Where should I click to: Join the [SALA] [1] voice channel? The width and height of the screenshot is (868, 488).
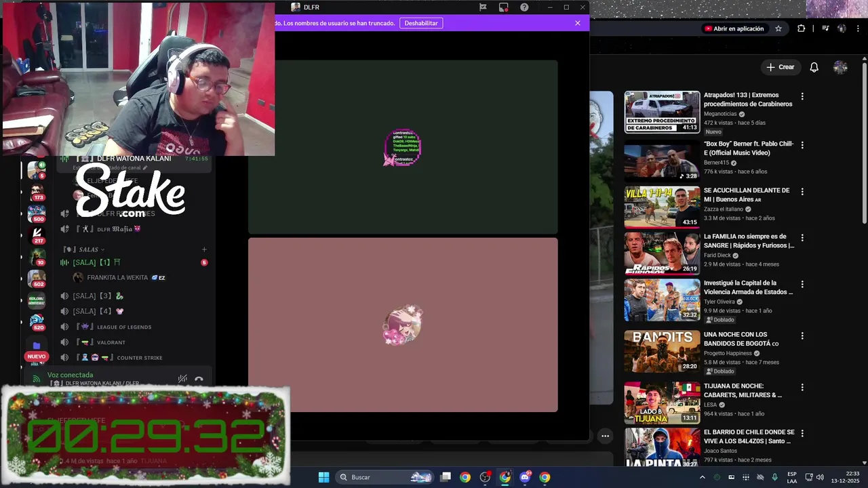click(134, 262)
